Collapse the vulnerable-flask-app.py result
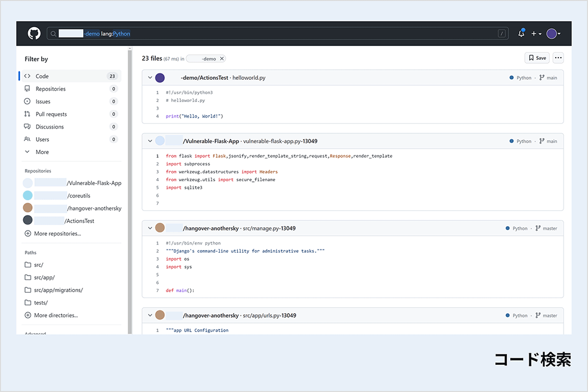The width and height of the screenshot is (588, 392). tap(150, 141)
